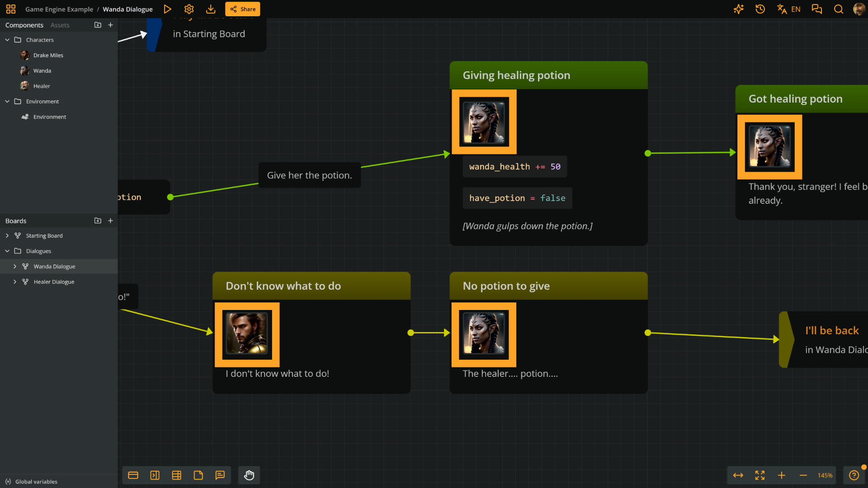Open the help question mark icon
868x488 pixels.
(x=854, y=475)
